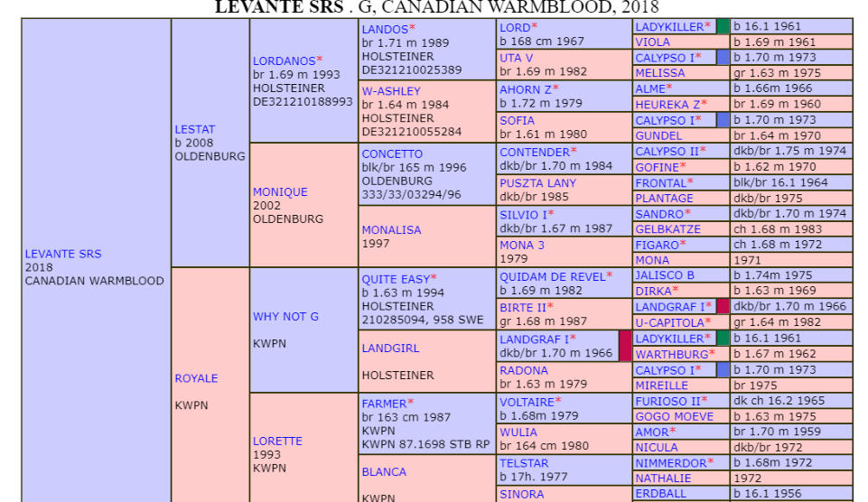Open the QUIDAM DE REVEL link
Viewport: 868px width, 502px height.
[552, 276]
